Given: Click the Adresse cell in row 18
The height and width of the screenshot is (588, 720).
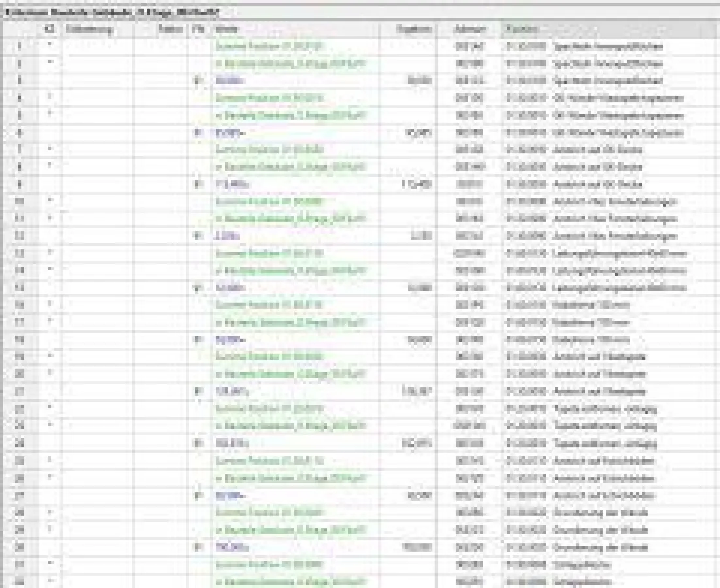Looking at the screenshot, I should click(470, 340).
